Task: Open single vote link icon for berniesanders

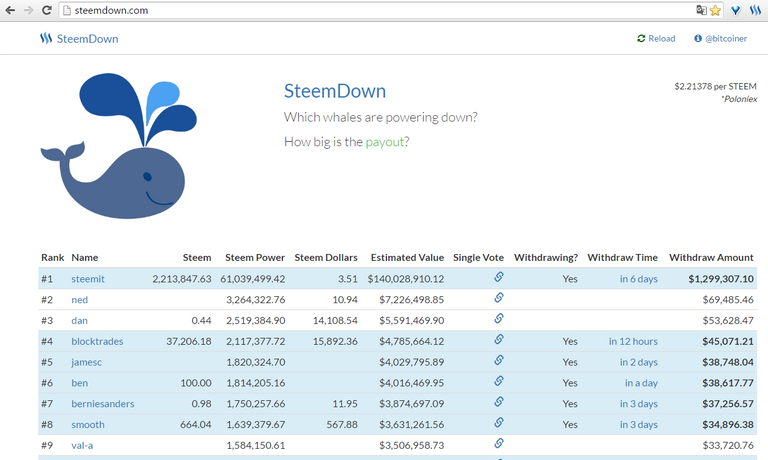Action: (499, 402)
